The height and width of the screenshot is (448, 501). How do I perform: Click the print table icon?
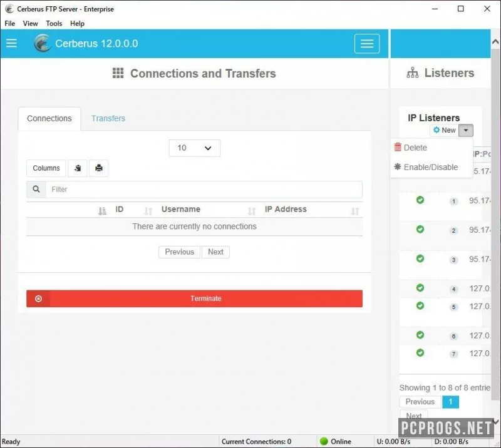pyautogui.click(x=99, y=168)
